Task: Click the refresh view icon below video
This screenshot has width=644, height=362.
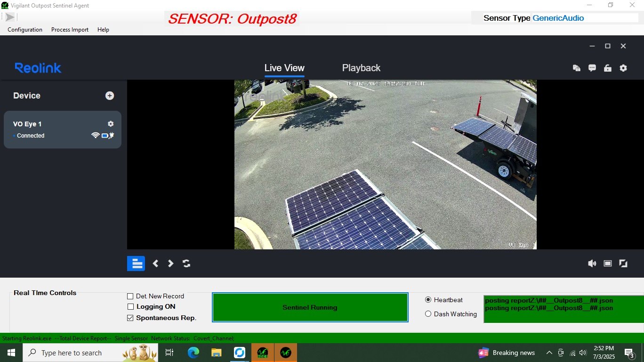Action: click(x=186, y=263)
